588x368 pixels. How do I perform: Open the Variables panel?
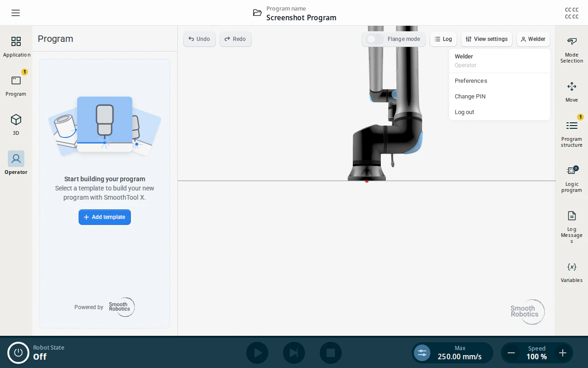point(571,272)
